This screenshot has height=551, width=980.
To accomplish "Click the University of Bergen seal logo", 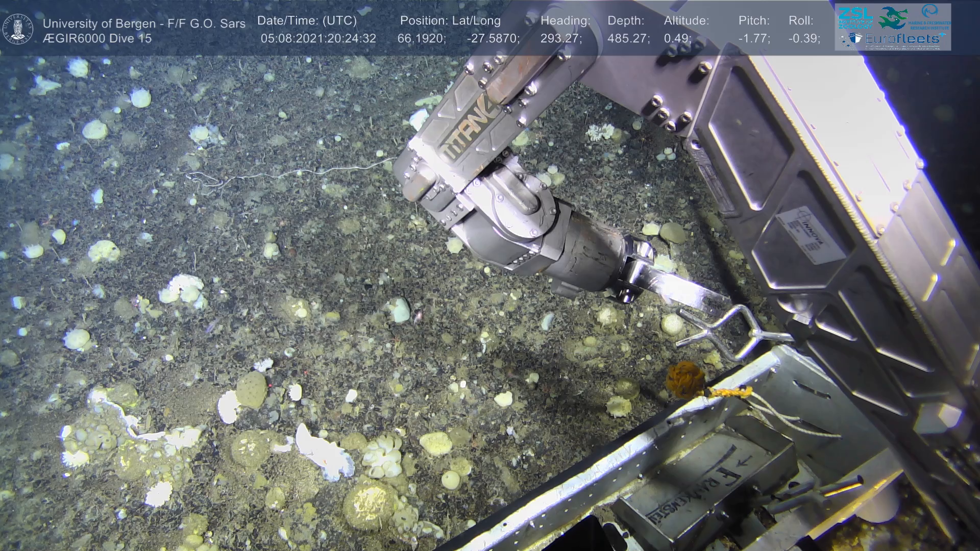I will tap(18, 29).
